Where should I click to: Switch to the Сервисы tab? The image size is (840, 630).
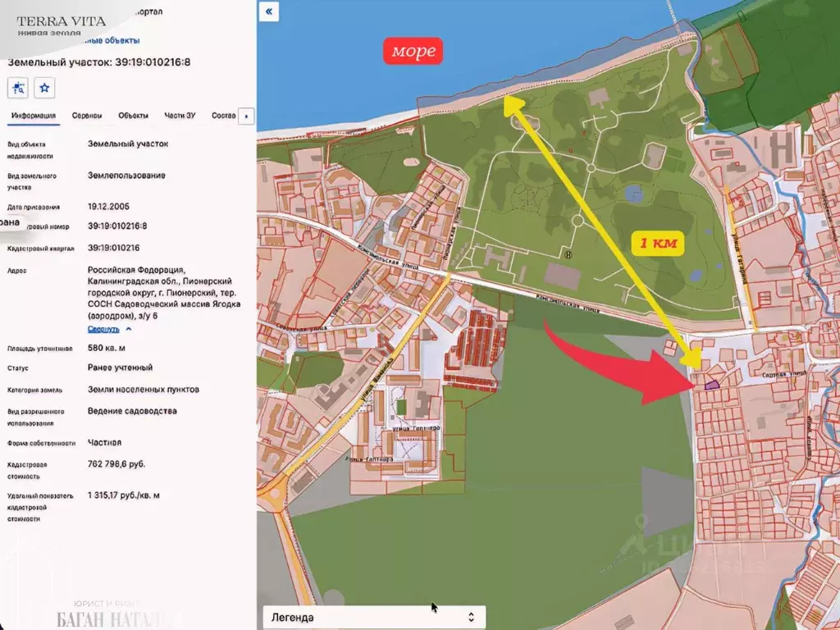[x=87, y=116]
